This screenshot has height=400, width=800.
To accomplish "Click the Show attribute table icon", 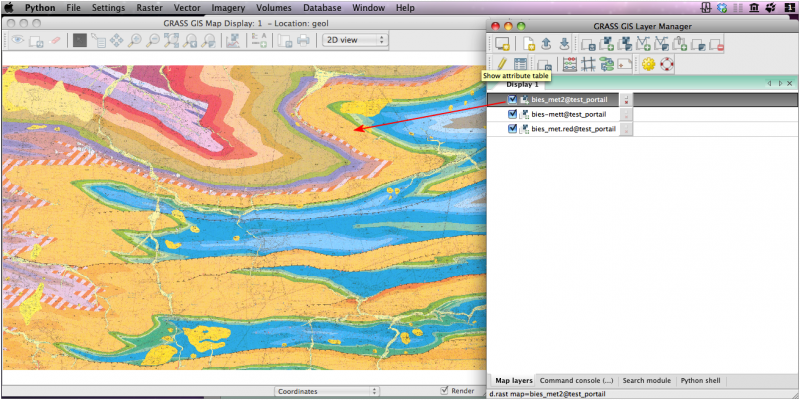I will (521, 64).
